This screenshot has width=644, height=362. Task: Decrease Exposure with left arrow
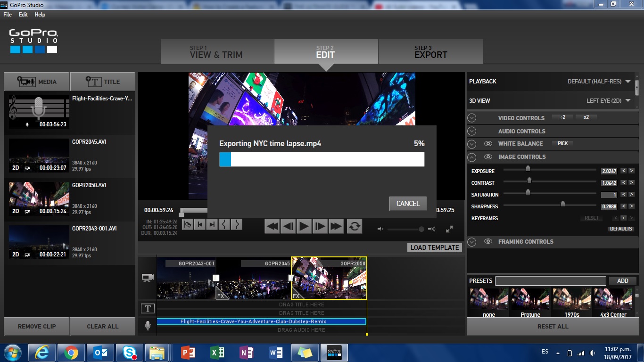pyautogui.click(x=623, y=171)
